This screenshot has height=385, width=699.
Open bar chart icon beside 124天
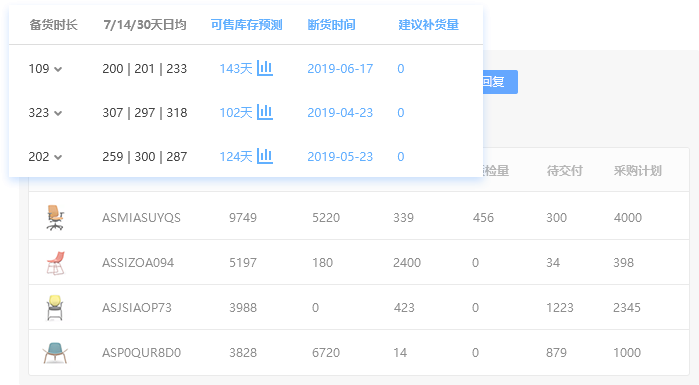[265, 156]
